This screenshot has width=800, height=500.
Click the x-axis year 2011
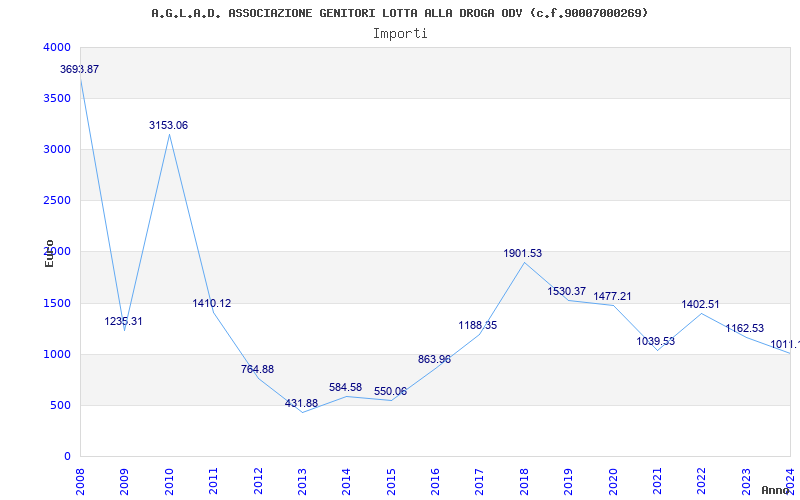coord(213,481)
